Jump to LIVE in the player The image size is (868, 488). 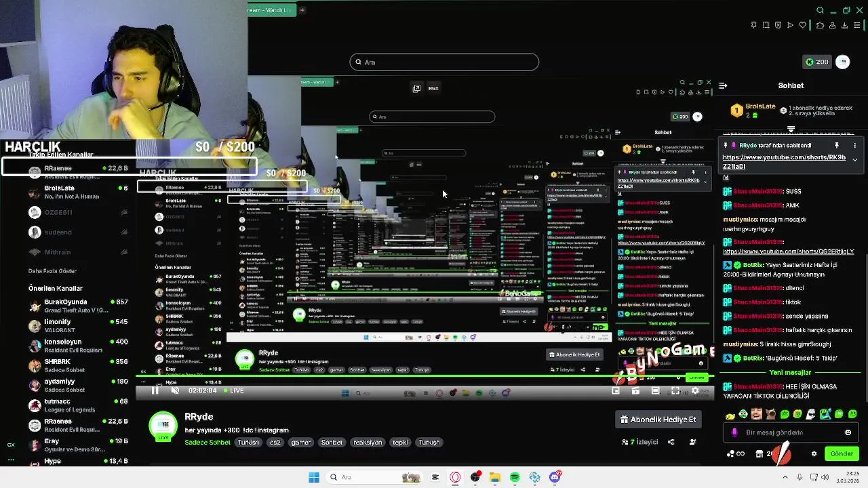(233, 390)
